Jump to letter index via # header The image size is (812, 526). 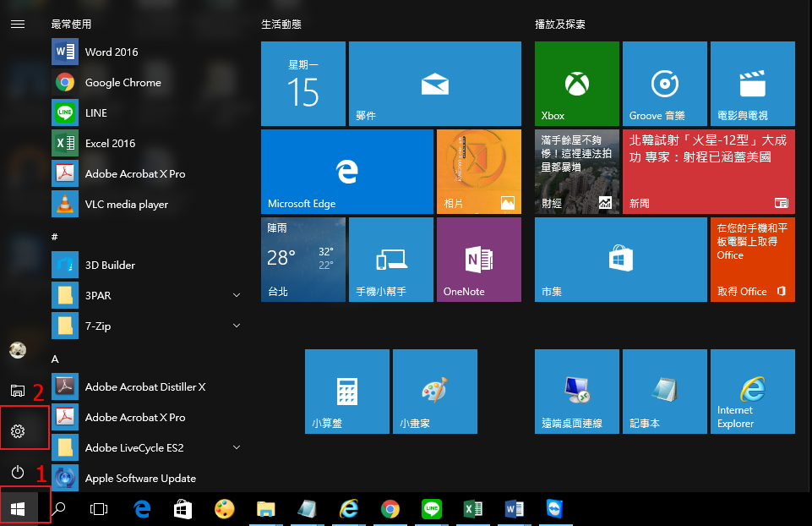tap(54, 237)
